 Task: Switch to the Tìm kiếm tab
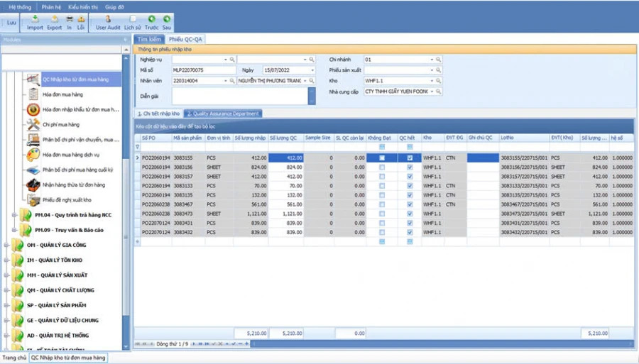tap(149, 39)
